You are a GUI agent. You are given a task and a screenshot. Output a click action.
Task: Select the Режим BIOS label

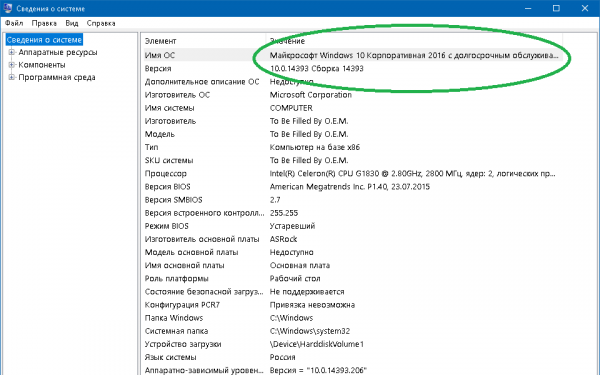(166, 226)
